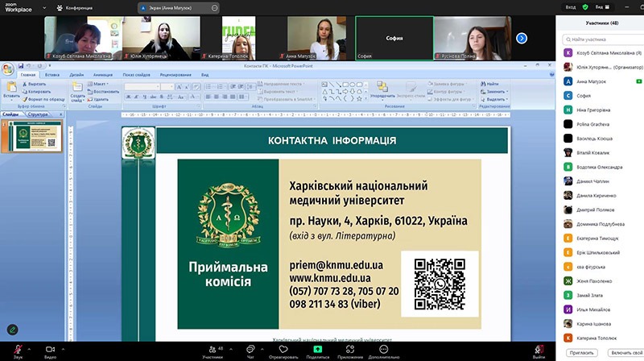This screenshot has width=644, height=361.
Task: Show next video thumbnails with blue arrow
Action: click(522, 38)
